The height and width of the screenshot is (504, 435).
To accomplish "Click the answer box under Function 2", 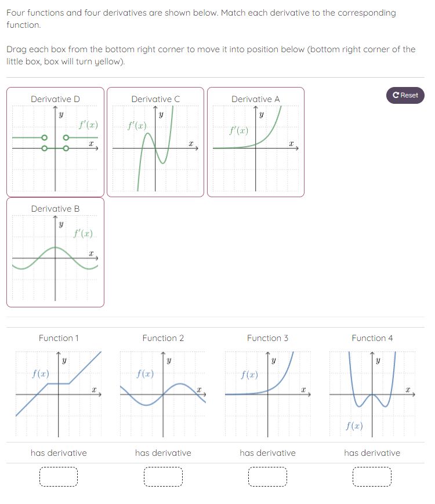I will pos(163,476).
